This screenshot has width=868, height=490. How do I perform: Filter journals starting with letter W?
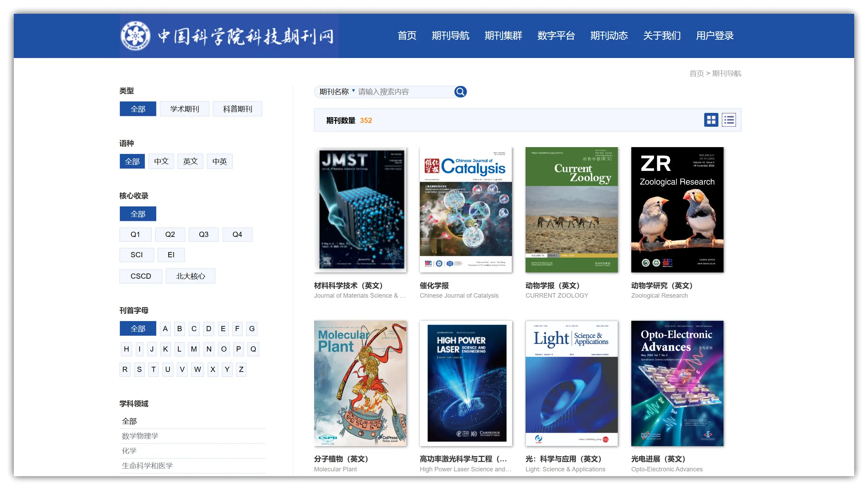point(197,369)
